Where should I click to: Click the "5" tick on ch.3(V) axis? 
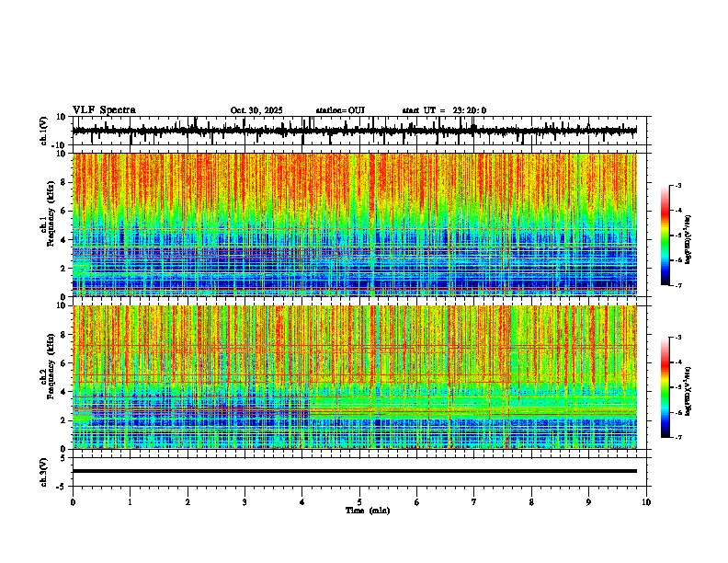[x=64, y=458]
